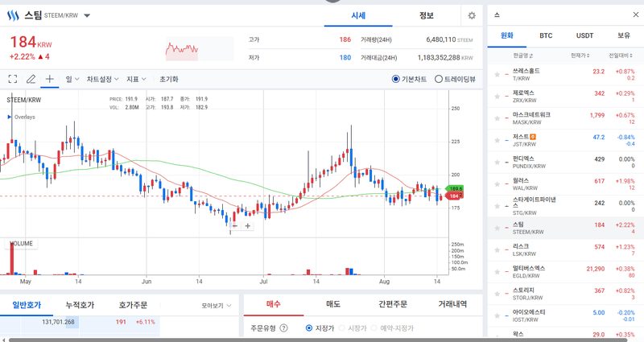Image resolution: width=644 pixels, height=342 pixels.
Task: Select the BTC market tab
Action: 546,35
